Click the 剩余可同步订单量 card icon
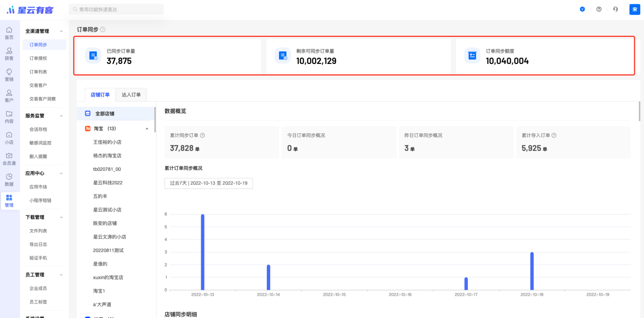 (283, 56)
